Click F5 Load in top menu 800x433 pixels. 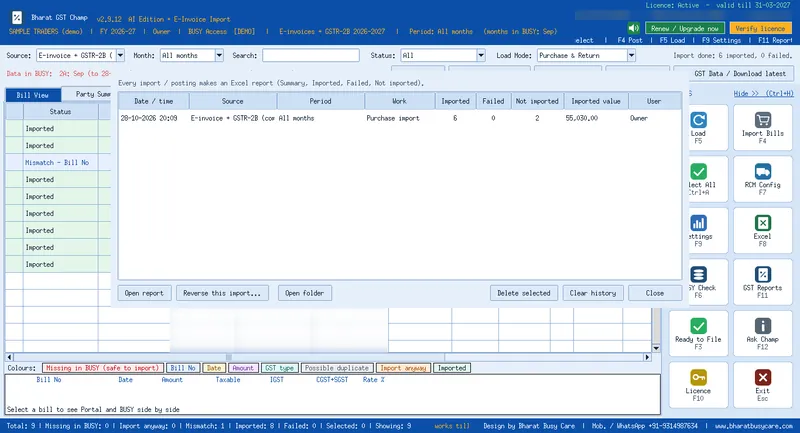(672, 40)
